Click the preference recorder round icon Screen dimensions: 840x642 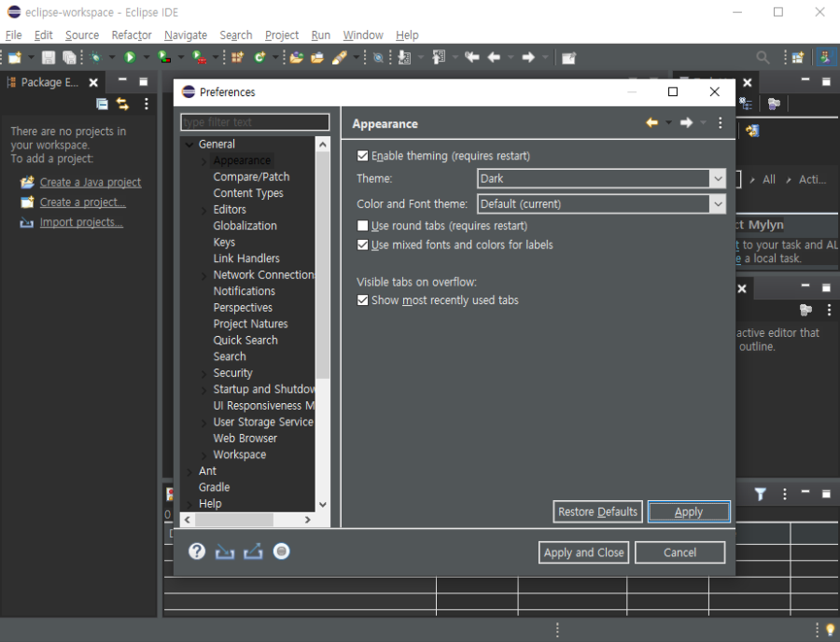(x=281, y=551)
